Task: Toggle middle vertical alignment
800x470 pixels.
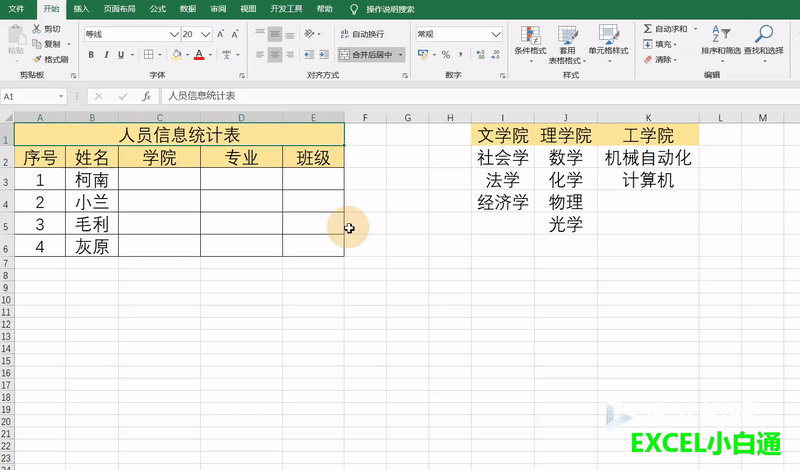Action: (x=275, y=34)
